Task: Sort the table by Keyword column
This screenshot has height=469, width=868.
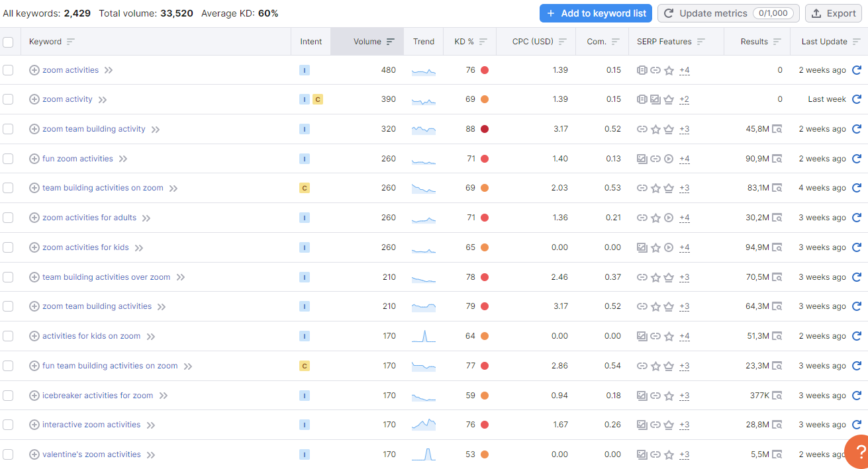Action: pos(52,42)
